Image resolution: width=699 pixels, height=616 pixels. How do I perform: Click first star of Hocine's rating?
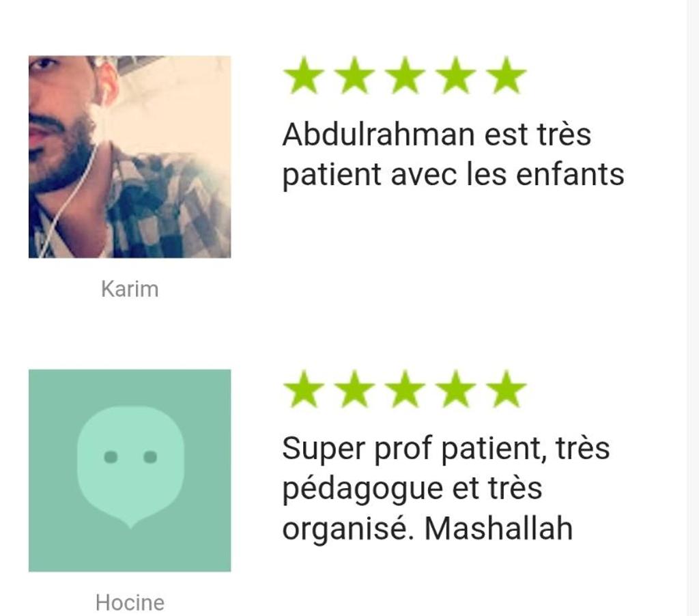(x=304, y=389)
